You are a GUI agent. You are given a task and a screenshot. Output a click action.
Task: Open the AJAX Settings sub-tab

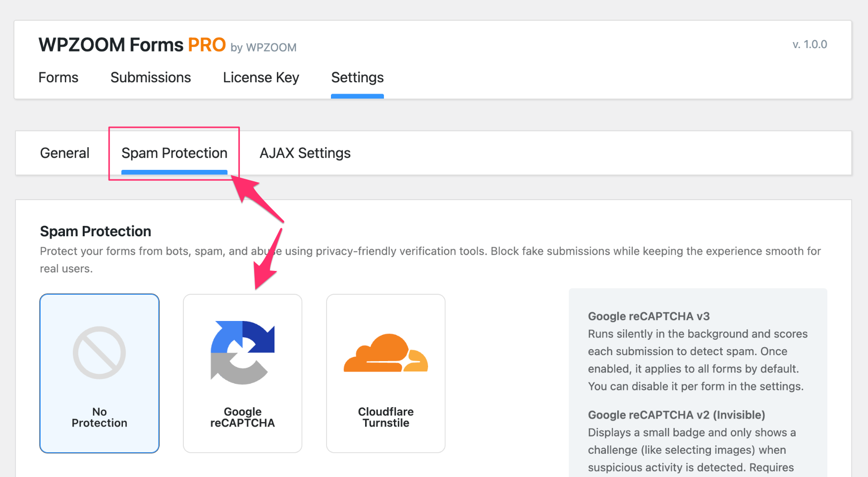305,153
